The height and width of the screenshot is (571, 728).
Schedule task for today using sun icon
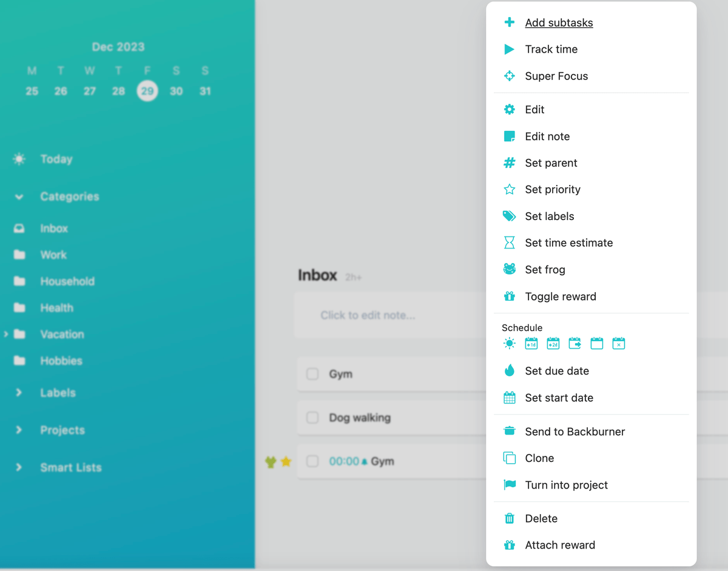click(x=510, y=344)
